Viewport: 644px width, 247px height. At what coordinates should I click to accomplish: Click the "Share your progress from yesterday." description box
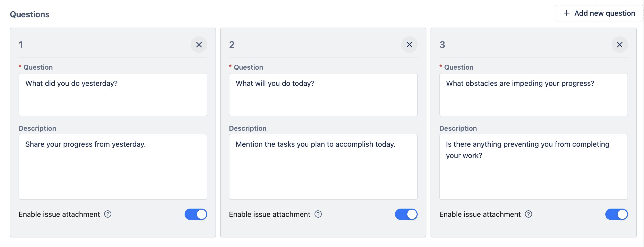click(x=113, y=167)
